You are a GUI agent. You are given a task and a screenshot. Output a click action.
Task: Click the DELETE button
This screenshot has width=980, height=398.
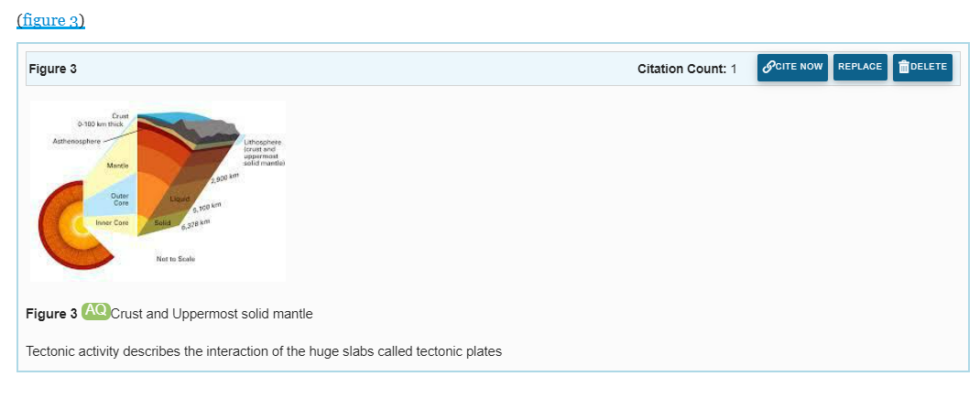(x=922, y=68)
